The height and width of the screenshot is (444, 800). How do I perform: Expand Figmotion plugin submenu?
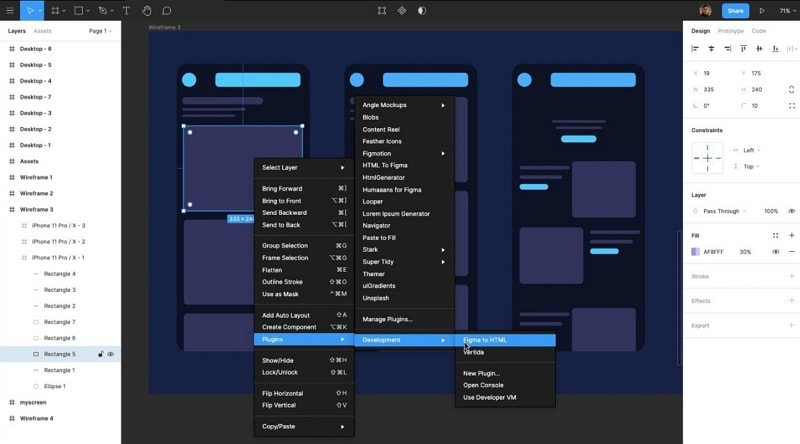tap(404, 153)
